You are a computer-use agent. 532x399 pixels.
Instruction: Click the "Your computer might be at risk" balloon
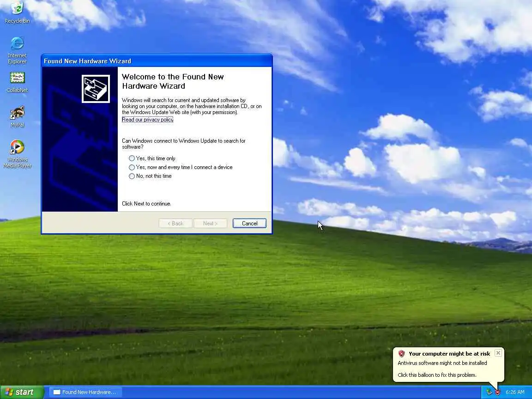tap(448, 364)
